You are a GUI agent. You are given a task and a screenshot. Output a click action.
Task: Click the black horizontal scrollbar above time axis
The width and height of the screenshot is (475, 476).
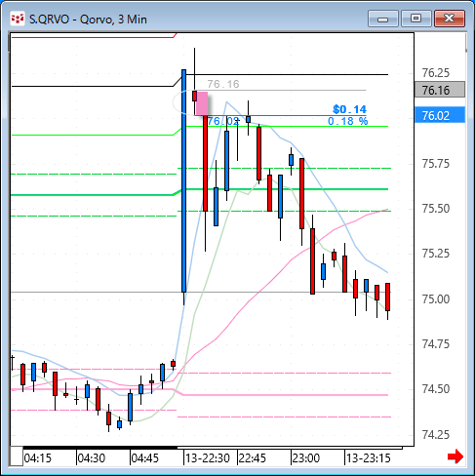coord(100,448)
